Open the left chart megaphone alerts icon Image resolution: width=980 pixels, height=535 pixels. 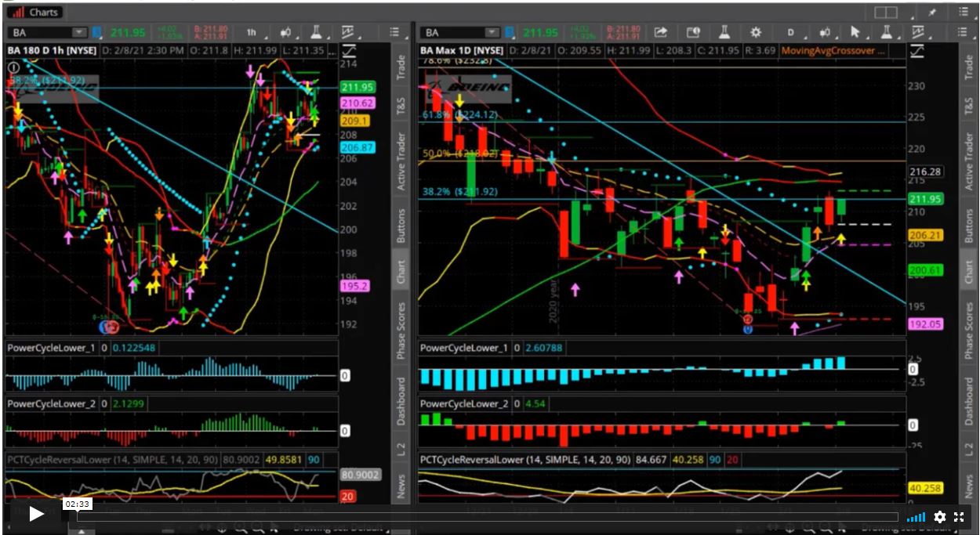pyautogui.click(x=286, y=32)
